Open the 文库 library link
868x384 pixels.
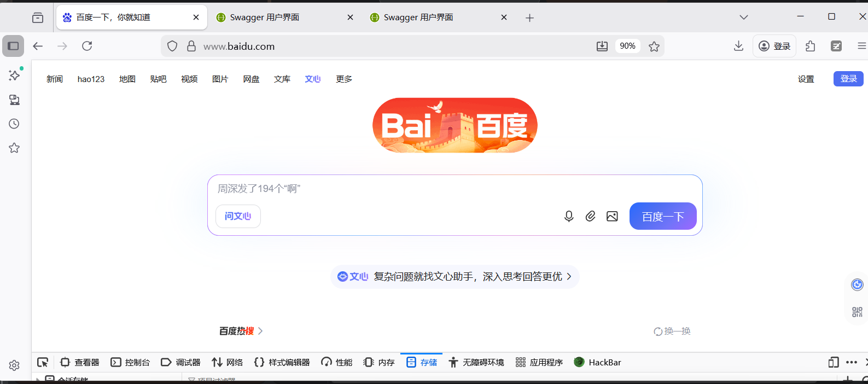click(x=282, y=79)
